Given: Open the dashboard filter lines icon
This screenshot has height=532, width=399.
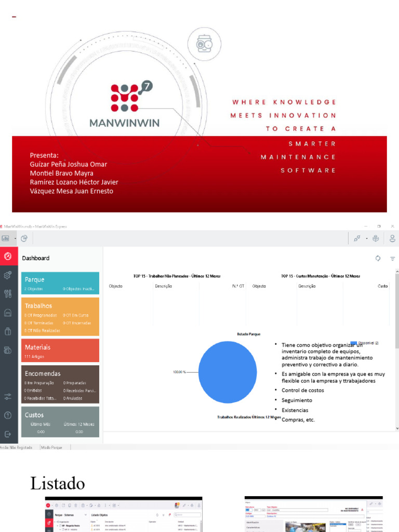Looking at the screenshot, I should [x=393, y=259].
